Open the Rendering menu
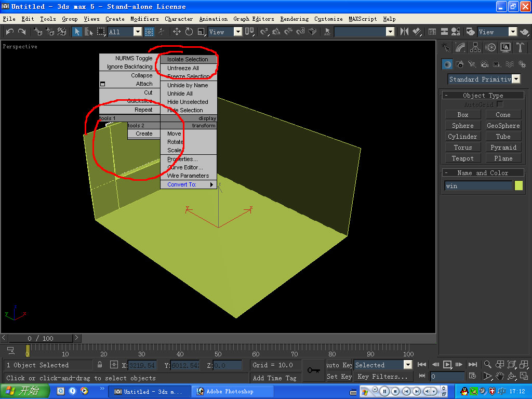532x399 pixels. 294,19
